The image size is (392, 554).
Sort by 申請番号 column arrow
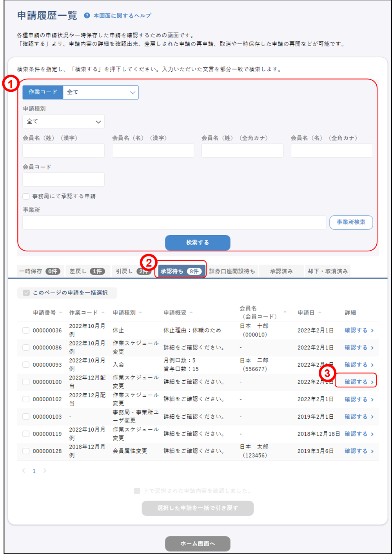(x=61, y=313)
